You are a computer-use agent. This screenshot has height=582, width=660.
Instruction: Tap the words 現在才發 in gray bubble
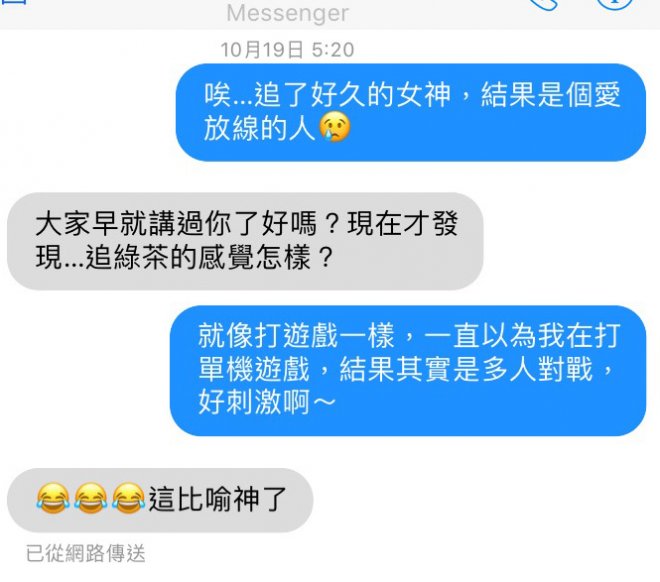coord(402,223)
